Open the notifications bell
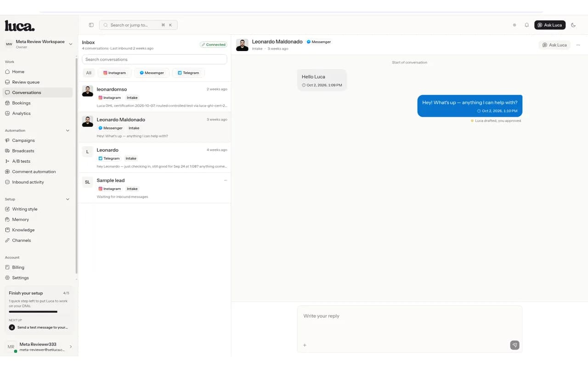Viewport: 588px width, 368px height. (x=527, y=25)
